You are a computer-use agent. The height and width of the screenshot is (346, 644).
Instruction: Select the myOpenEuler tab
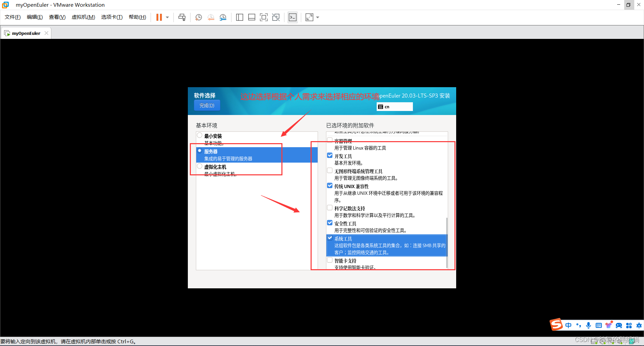click(x=26, y=33)
